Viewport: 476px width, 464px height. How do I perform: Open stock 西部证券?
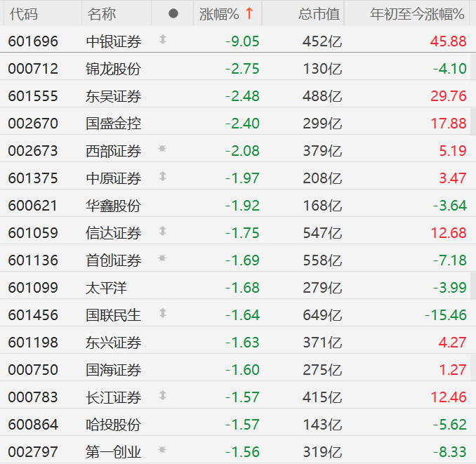(x=114, y=151)
